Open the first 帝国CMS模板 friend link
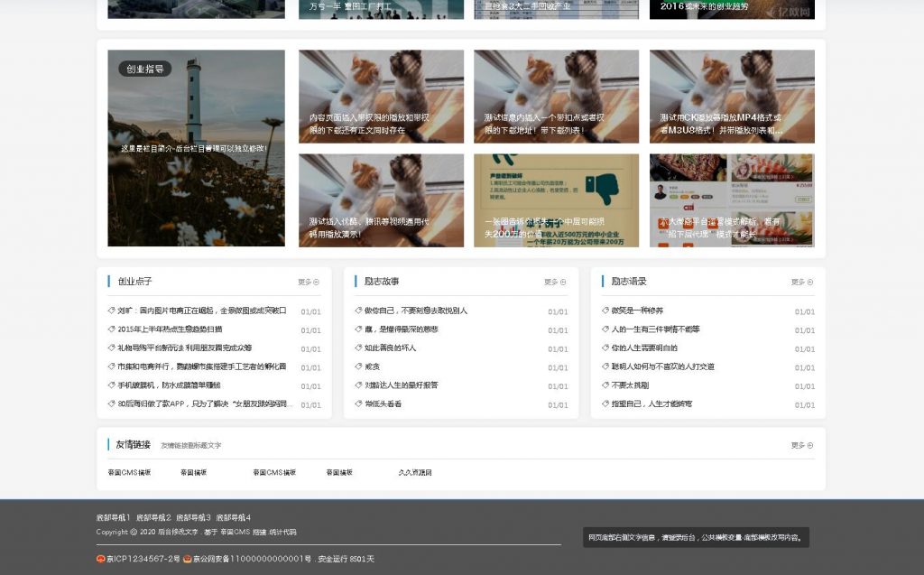The image size is (924, 575). click(x=129, y=472)
